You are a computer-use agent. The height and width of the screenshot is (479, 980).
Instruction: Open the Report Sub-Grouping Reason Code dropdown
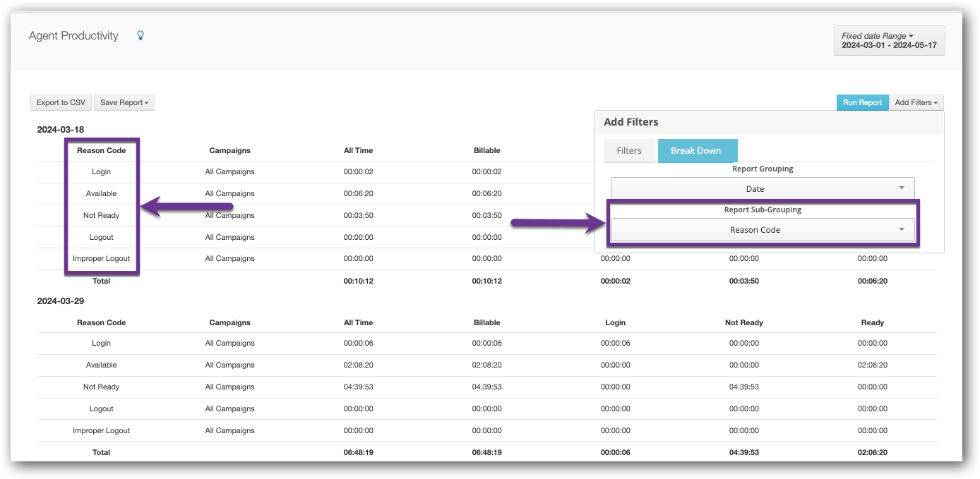tap(763, 230)
